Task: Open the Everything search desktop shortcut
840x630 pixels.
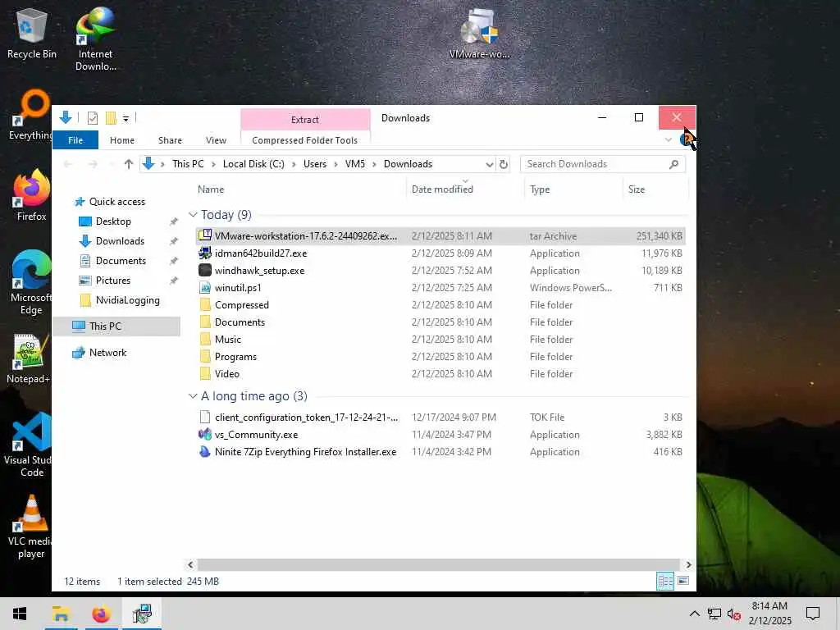Action: pos(31,115)
